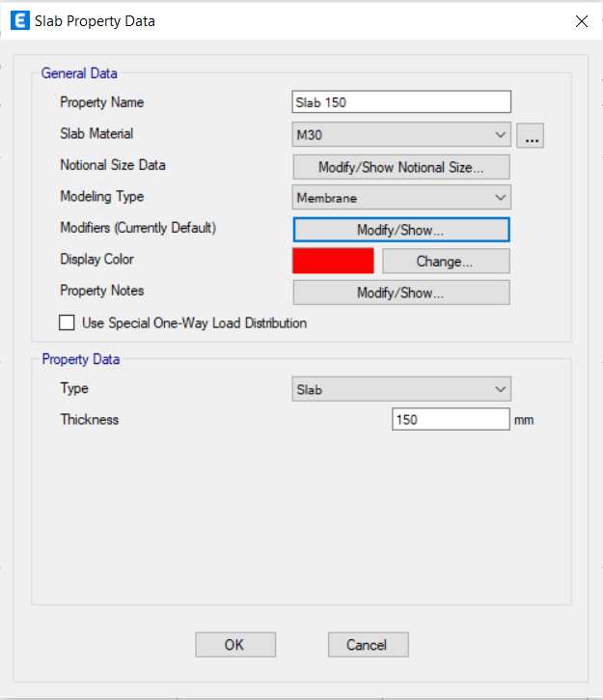Viewport: 603px width, 700px height.
Task: Click the ETABS app icon in title bar
Action: 19,21
